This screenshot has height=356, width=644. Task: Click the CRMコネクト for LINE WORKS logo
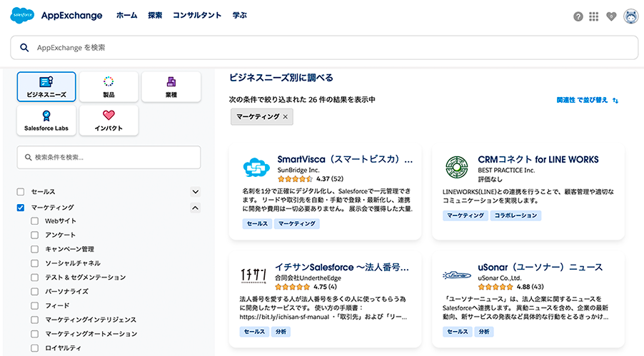pos(456,168)
